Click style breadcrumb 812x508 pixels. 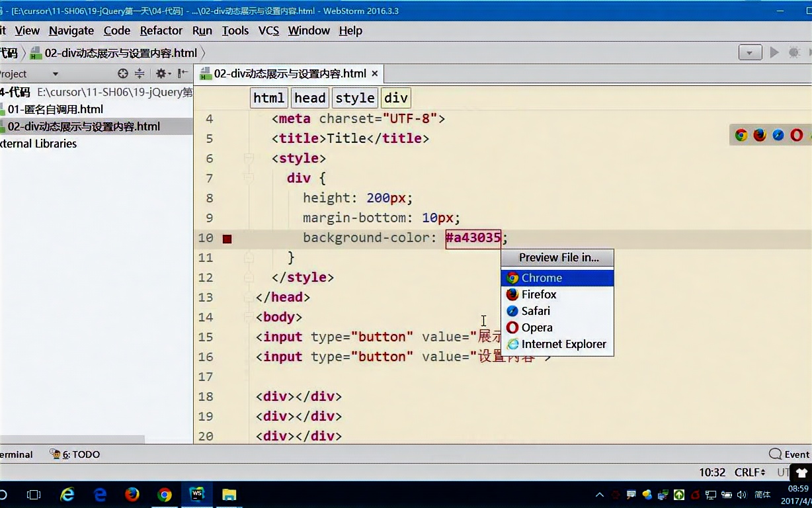[355, 98]
